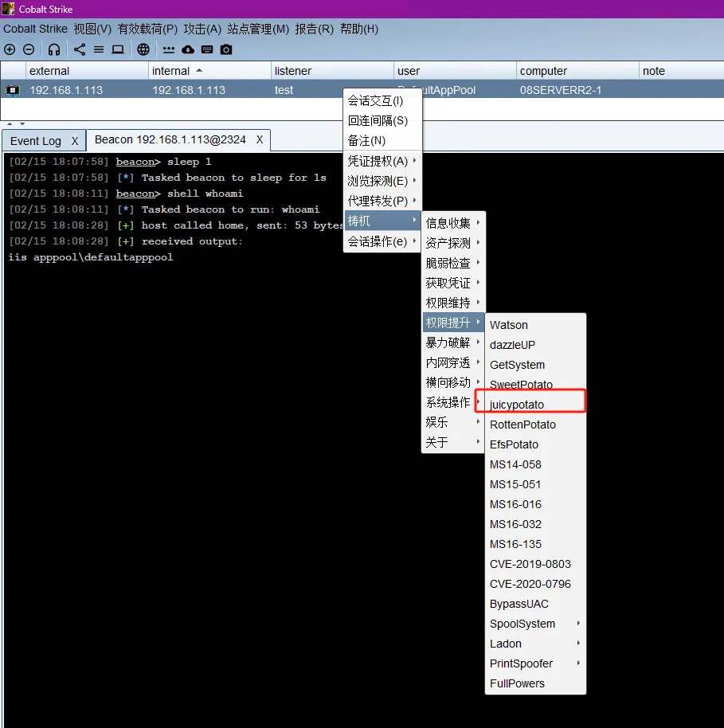This screenshot has width=724, height=728.
Task: Expand the 脆弱检查 submenu
Action: point(453,263)
